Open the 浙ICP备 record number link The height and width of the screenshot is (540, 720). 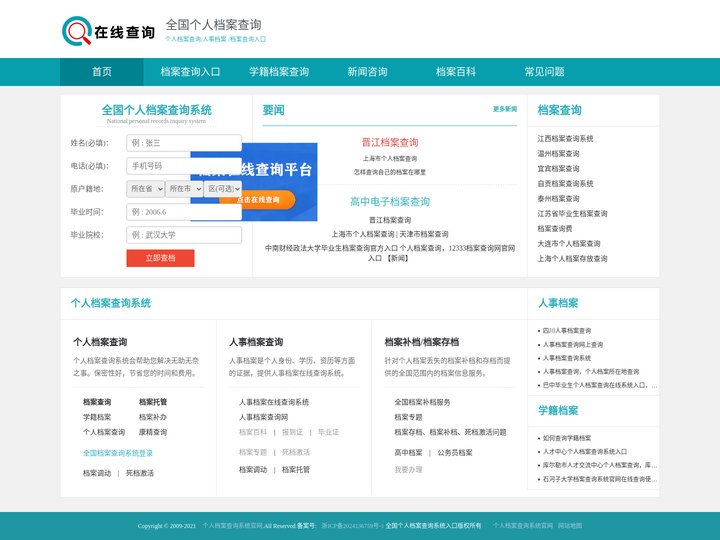(352, 526)
